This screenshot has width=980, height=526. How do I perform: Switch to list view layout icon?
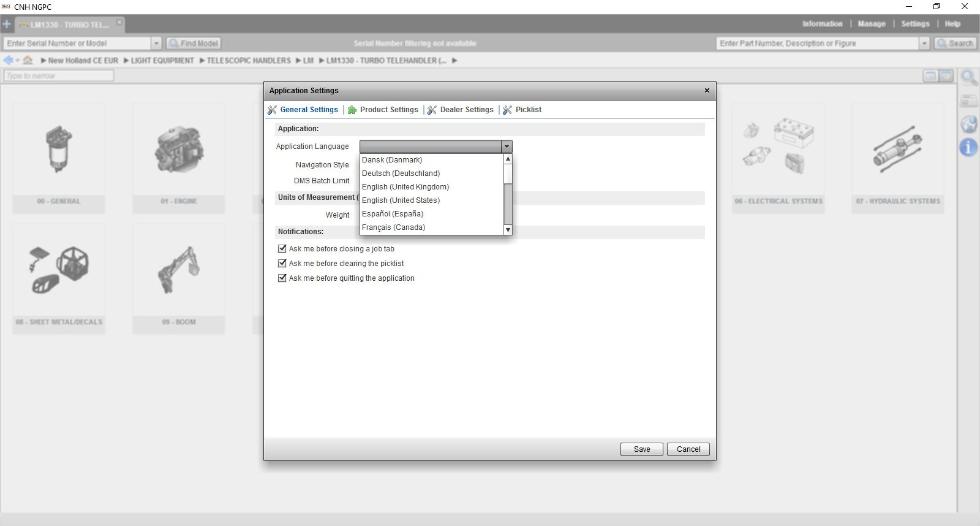click(x=930, y=76)
